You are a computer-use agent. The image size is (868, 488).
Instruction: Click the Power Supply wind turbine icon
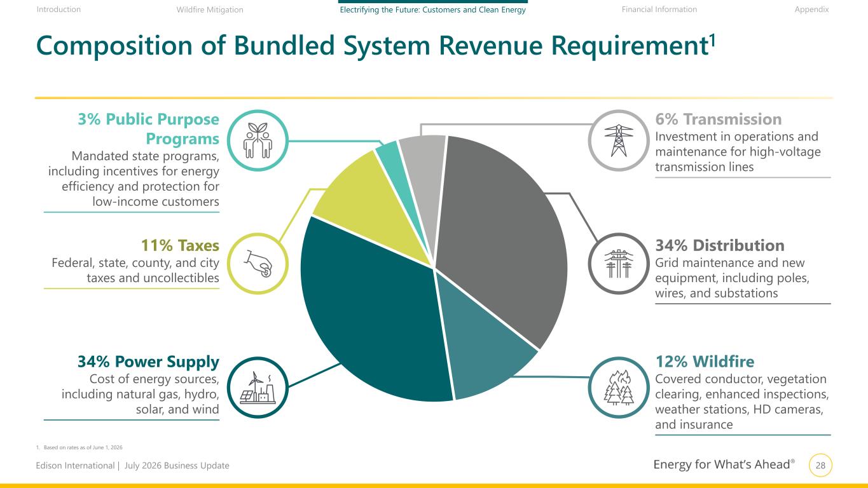[x=258, y=388]
